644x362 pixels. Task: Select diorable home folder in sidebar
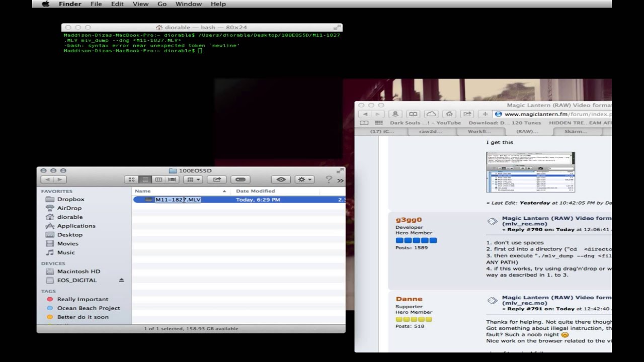70,217
